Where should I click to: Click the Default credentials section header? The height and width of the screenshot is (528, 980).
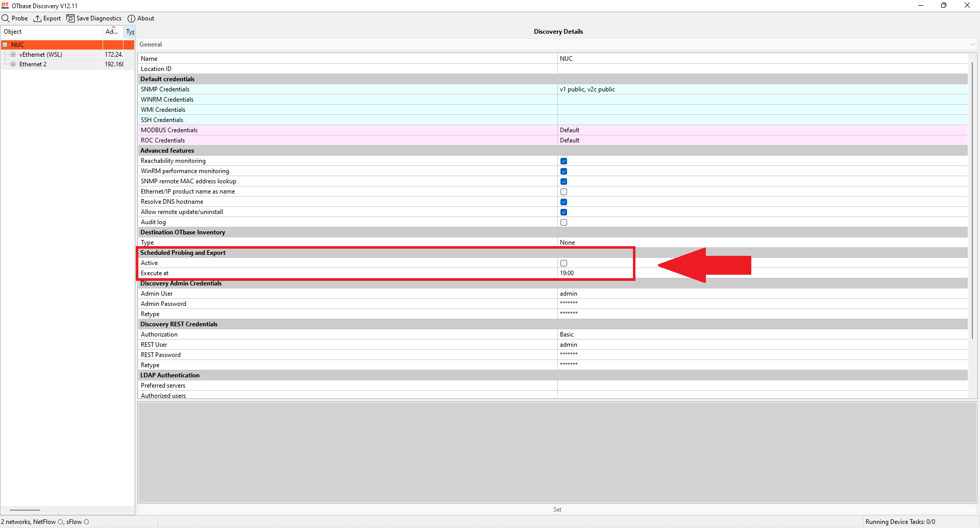pyautogui.click(x=553, y=79)
